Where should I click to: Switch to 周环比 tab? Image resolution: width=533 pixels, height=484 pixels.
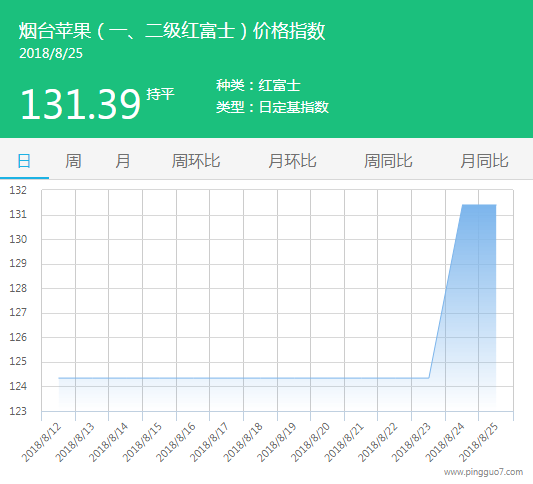pos(196,161)
